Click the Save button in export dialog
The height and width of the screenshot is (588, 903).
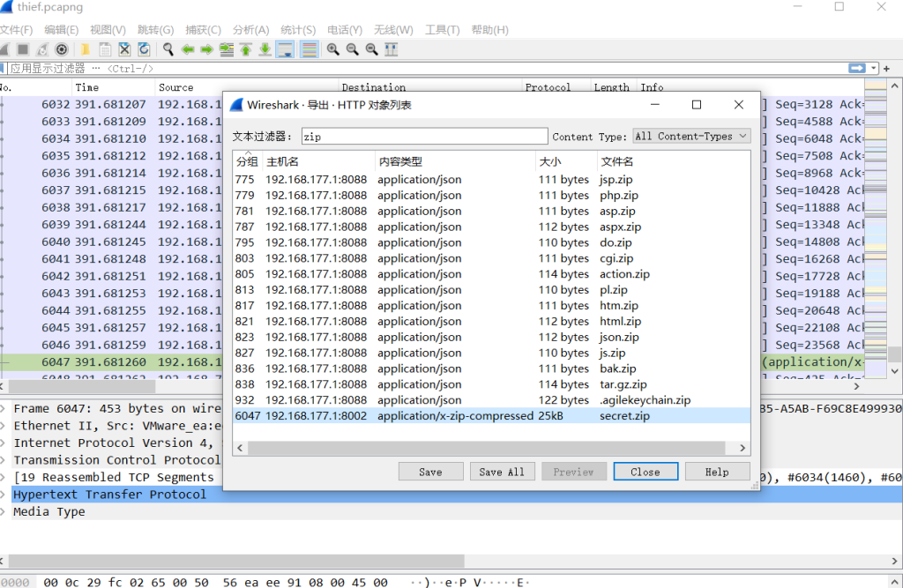coord(430,472)
